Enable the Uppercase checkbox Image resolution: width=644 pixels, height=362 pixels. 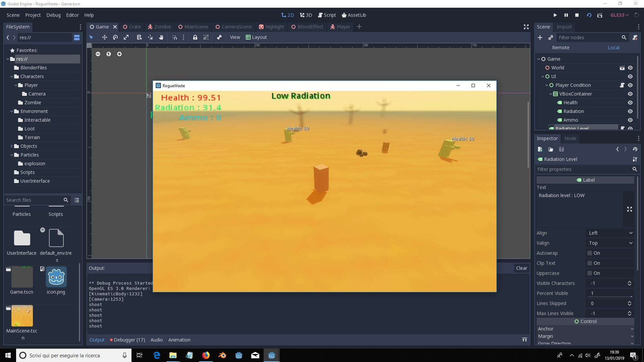tap(589, 273)
